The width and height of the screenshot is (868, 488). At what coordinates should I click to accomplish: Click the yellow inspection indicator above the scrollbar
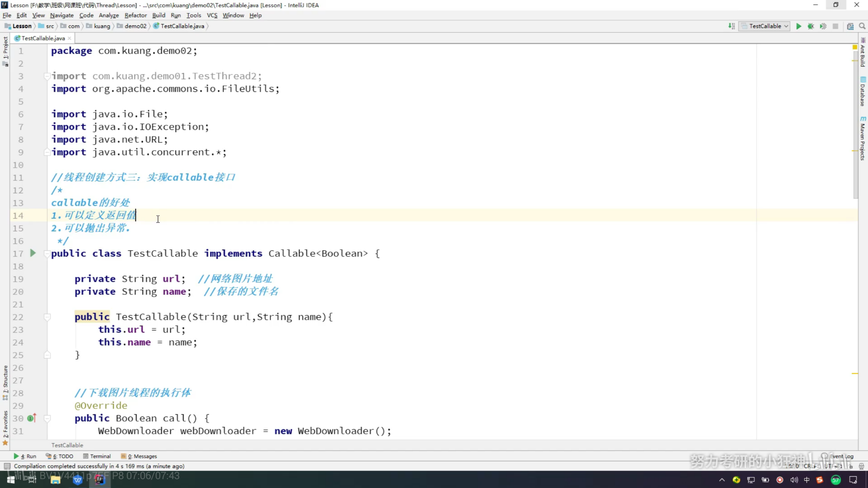(855, 47)
